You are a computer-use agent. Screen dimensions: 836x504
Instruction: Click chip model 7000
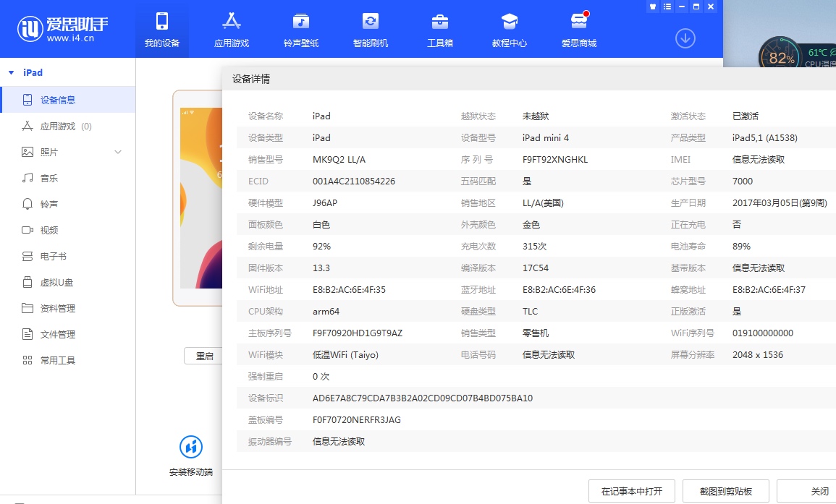pyautogui.click(x=743, y=181)
